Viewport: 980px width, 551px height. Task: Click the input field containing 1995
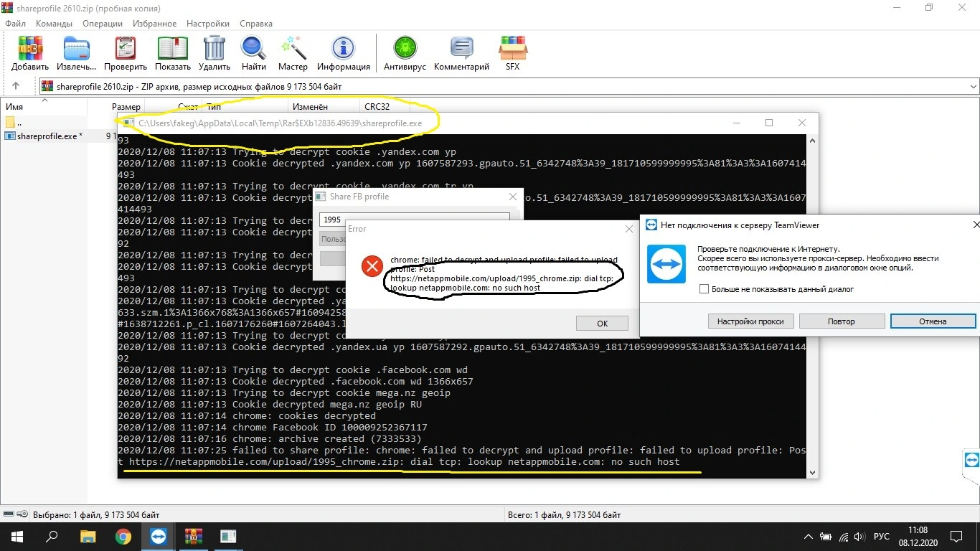pos(414,220)
